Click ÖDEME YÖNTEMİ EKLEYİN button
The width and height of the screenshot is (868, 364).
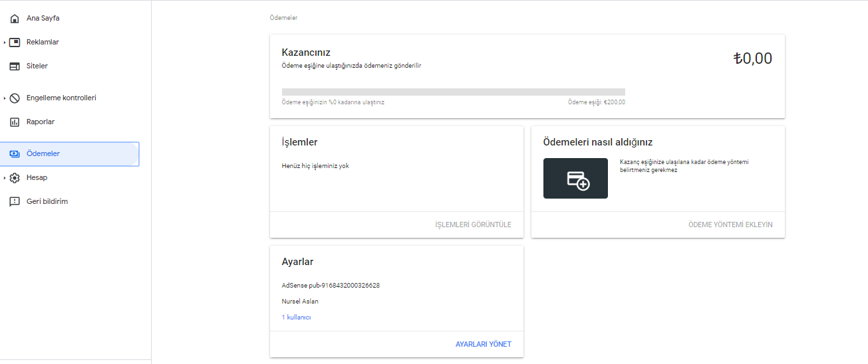(x=730, y=225)
